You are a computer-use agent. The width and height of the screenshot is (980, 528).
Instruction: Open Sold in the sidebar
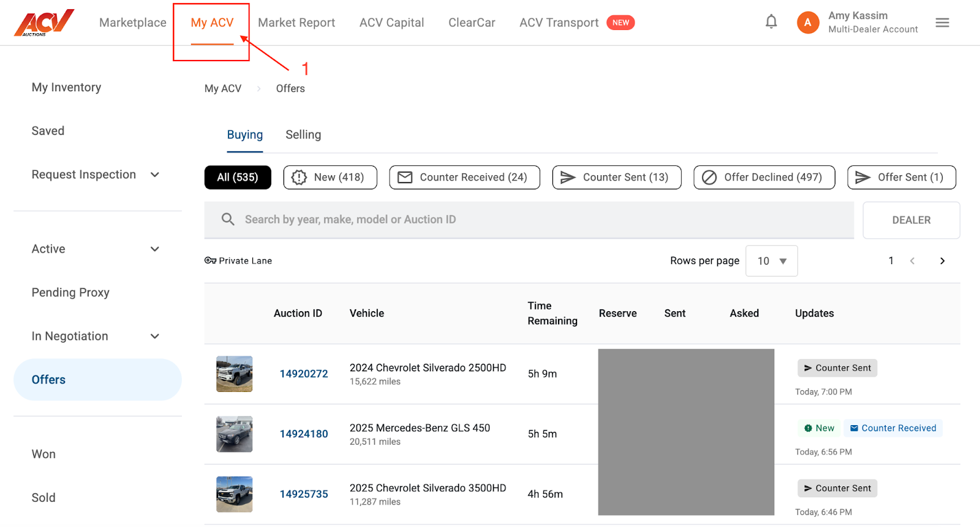(x=43, y=497)
